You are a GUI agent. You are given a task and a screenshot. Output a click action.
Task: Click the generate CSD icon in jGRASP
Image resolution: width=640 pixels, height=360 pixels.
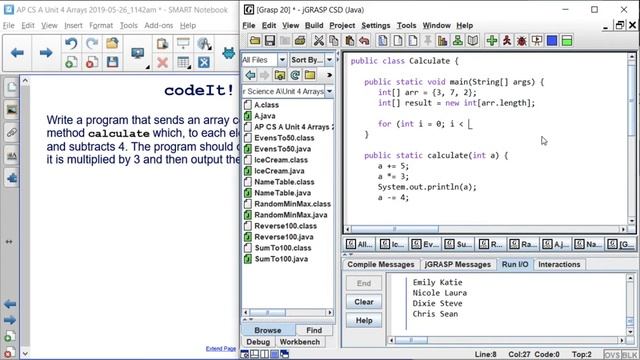tap(383, 40)
